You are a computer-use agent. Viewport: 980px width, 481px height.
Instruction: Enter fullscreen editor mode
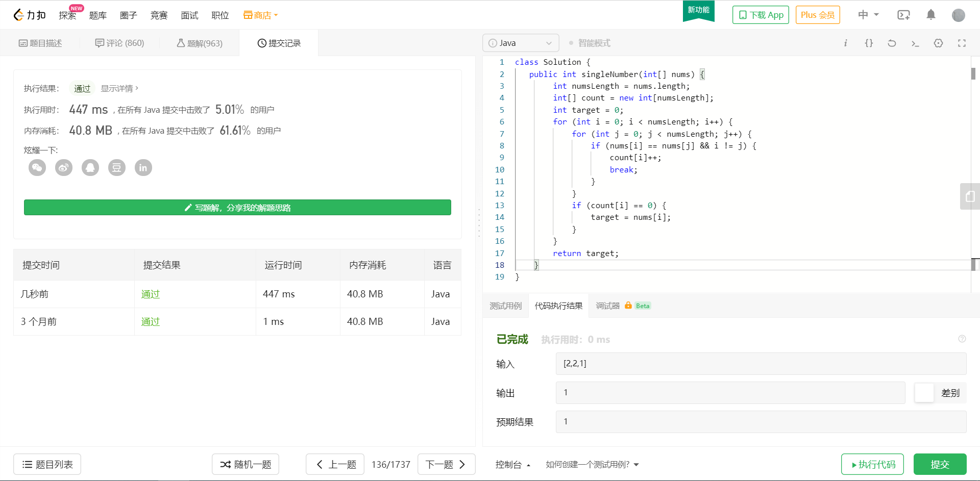click(962, 43)
